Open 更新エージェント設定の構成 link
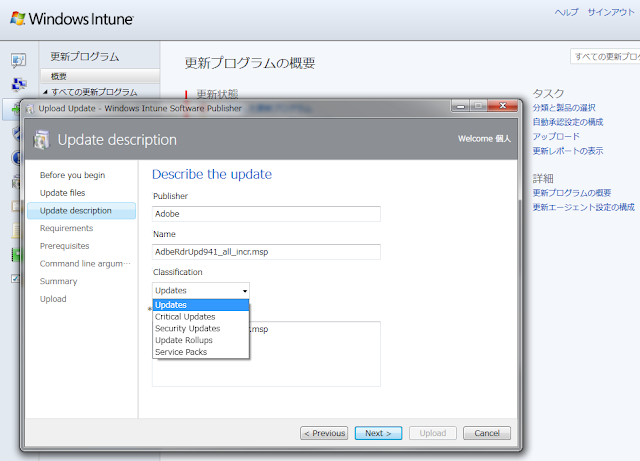Viewport: 640px width, 461px height. click(x=583, y=207)
